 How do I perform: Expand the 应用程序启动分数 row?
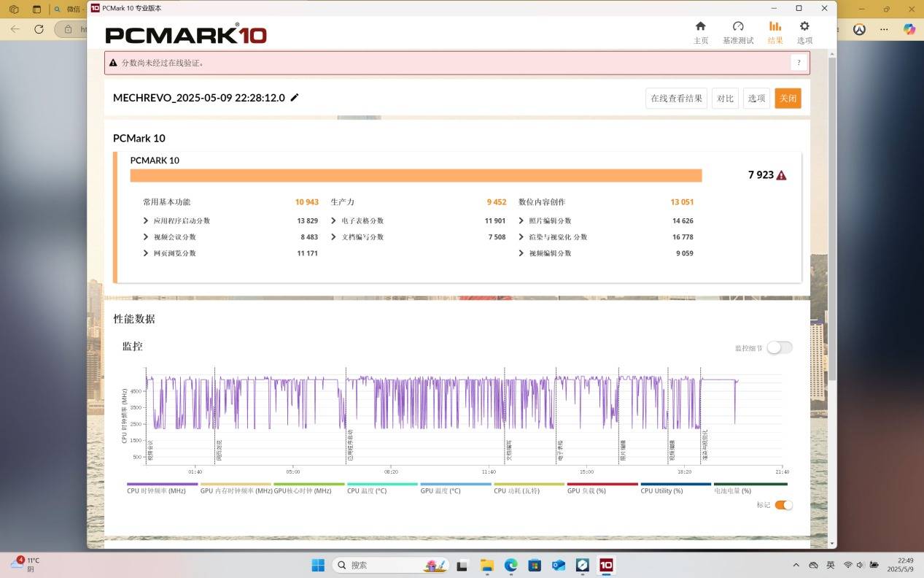pyautogui.click(x=146, y=221)
